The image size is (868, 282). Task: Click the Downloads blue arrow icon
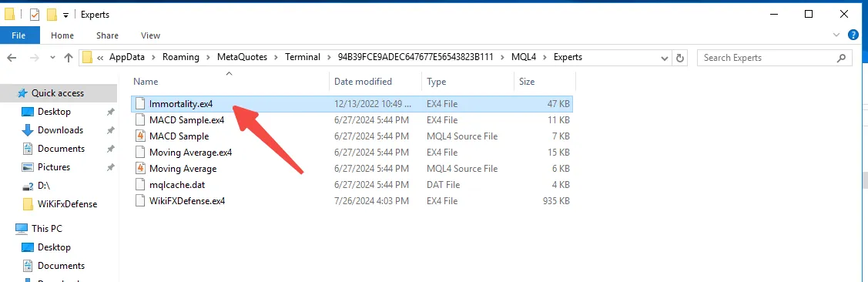[x=28, y=130]
